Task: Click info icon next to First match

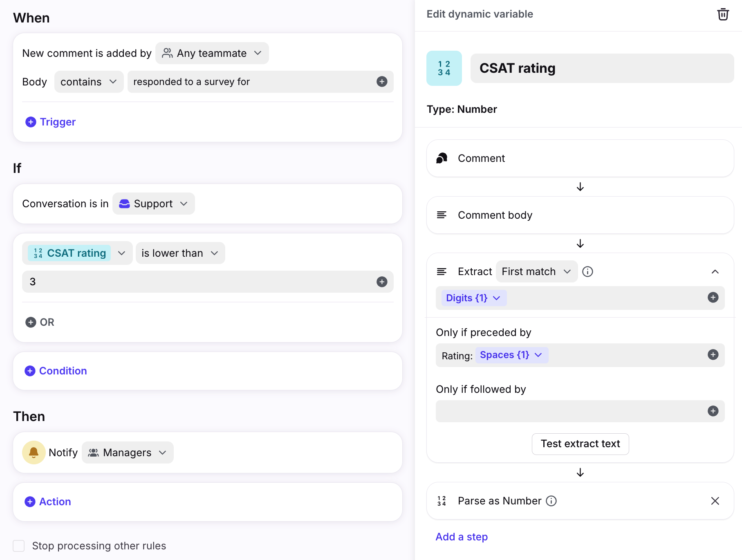Action: coord(587,272)
